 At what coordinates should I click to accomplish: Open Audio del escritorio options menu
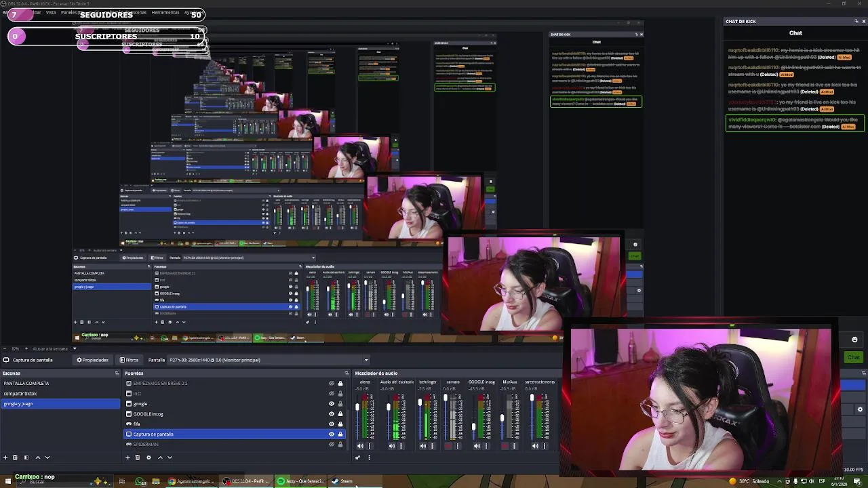[401, 446]
